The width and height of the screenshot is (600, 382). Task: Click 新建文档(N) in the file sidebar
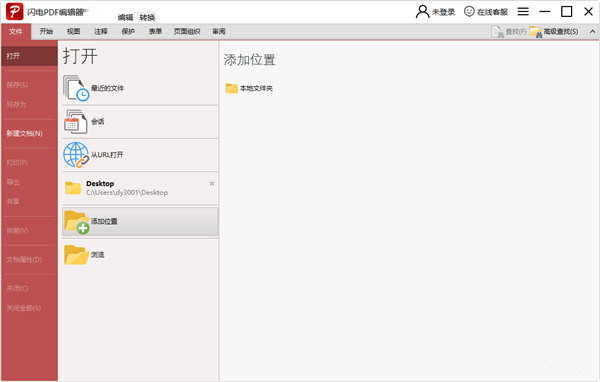tap(24, 133)
